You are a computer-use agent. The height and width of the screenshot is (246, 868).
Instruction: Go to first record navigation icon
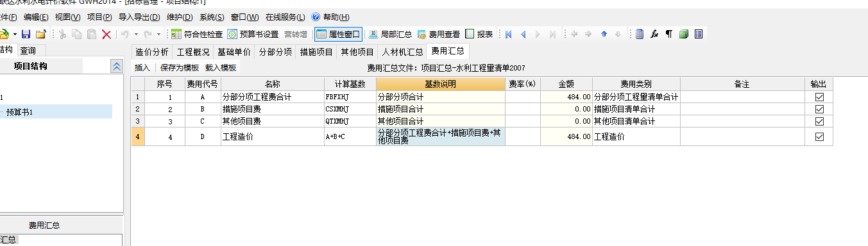tap(509, 34)
